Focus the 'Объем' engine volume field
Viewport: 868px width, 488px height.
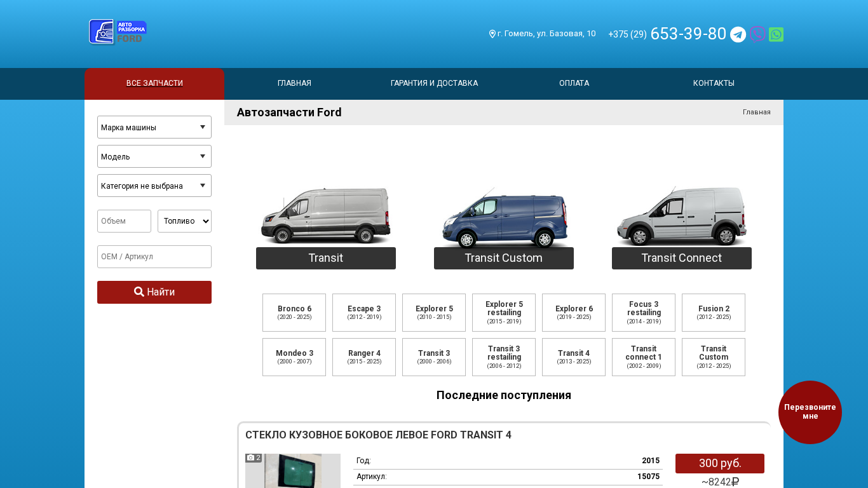pyautogui.click(x=124, y=221)
